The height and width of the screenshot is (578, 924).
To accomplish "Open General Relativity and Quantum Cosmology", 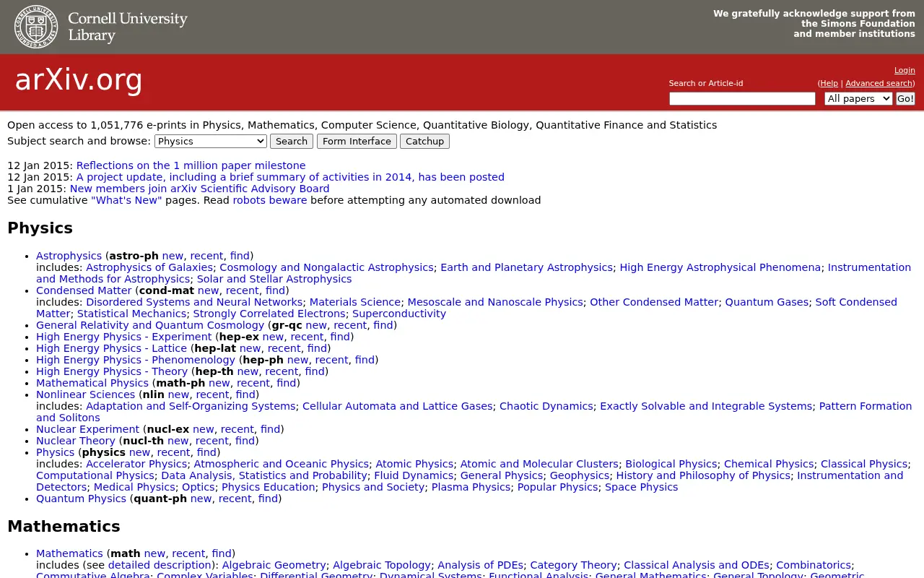I will click(150, 325).
